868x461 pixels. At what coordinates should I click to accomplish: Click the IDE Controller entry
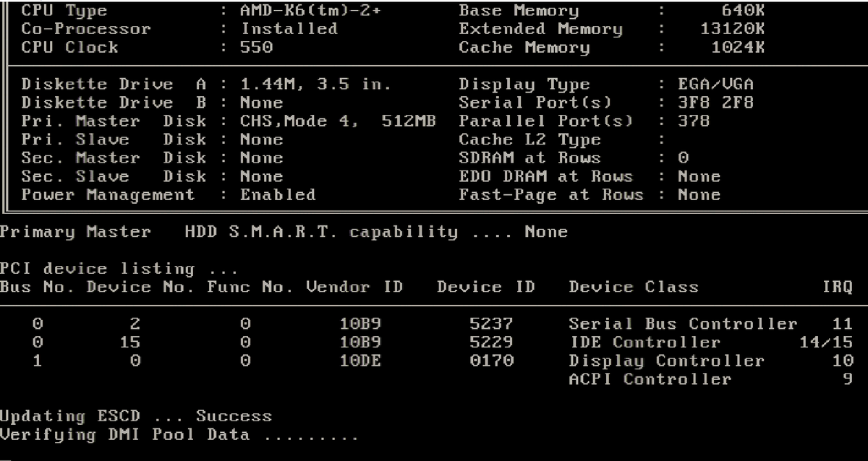[x=644, y=342]
